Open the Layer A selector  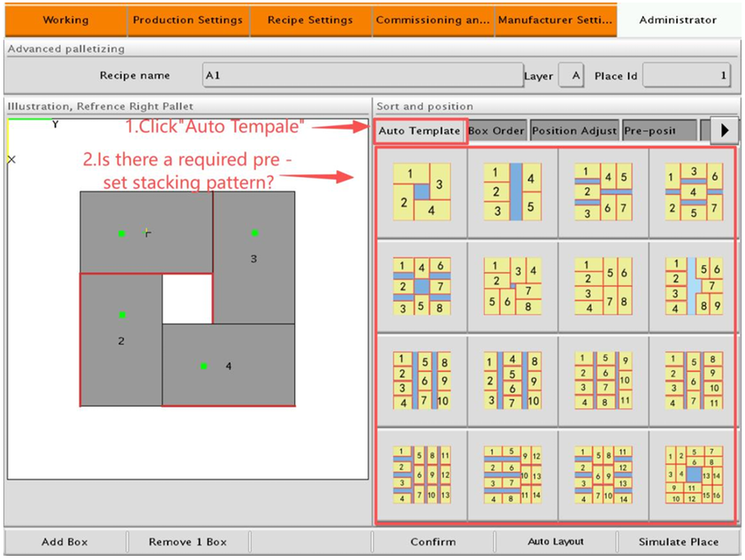coord(571,75)
